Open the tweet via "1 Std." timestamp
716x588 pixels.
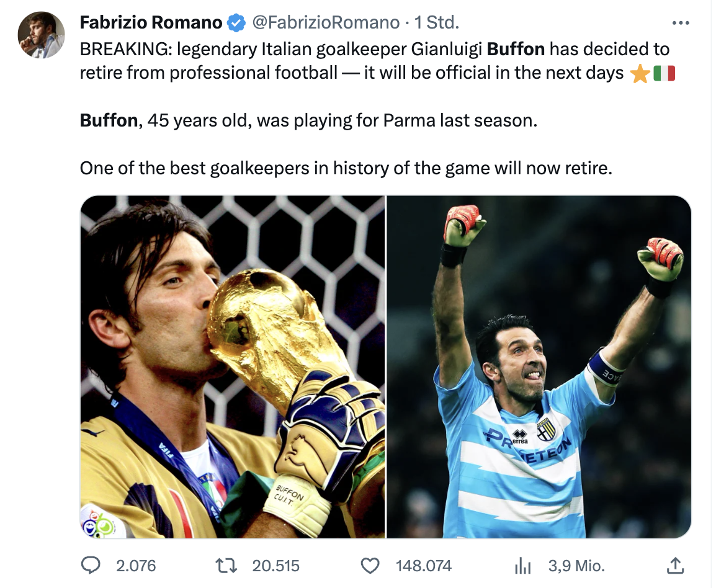point(437,23)
